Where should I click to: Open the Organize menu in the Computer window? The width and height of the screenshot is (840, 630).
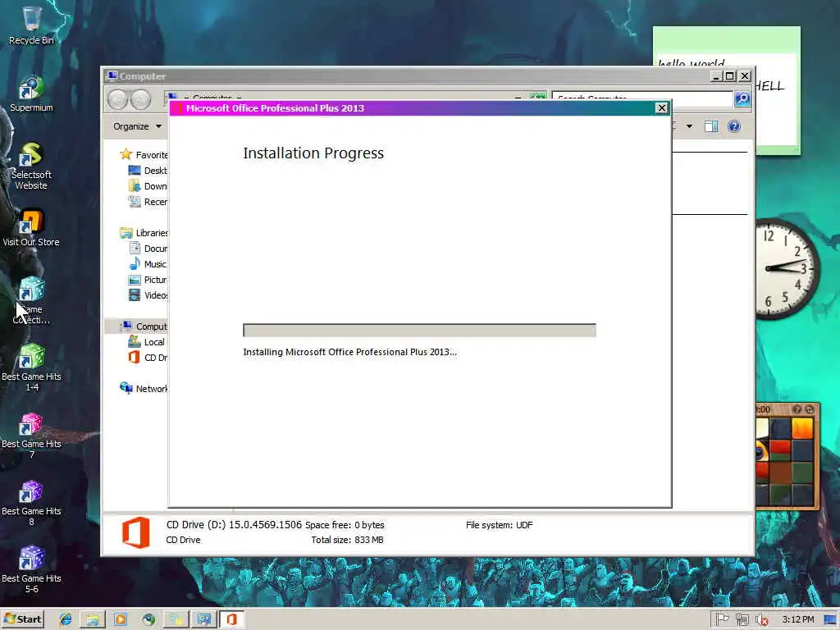[137, 126]
